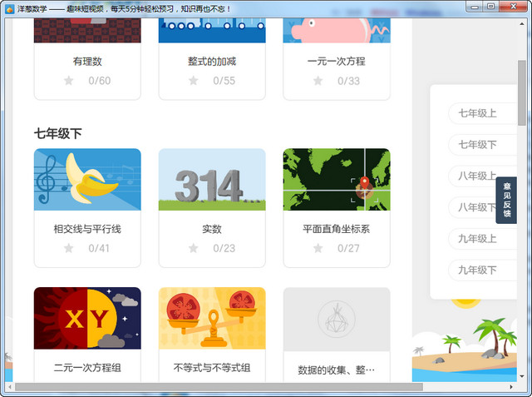Open the map thumbnail for 平面直角坐标系

coord(337,179)
